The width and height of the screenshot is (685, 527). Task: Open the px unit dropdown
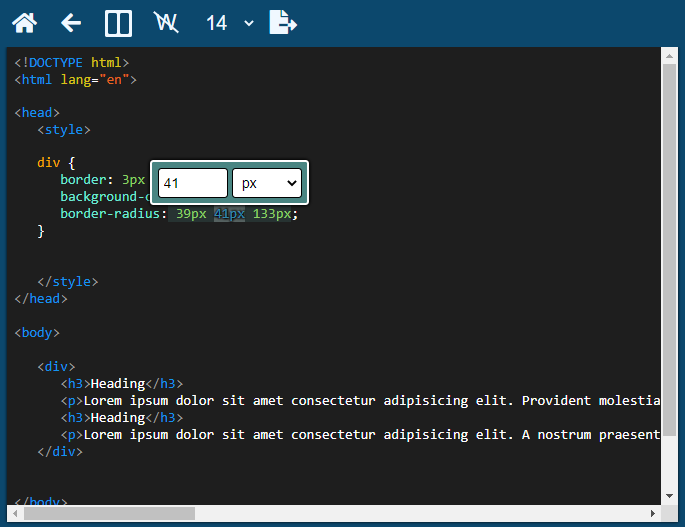point(267,183)
